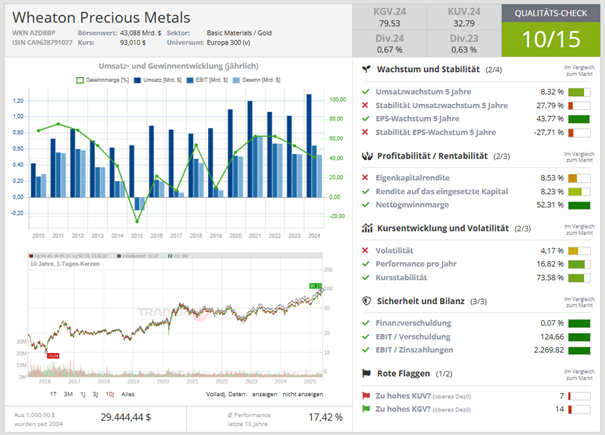Viewport: 605px width, 435px height.
Task: Click the Umsatzwachstum 5 Jahre comparison bar
Action: point(579,92)
